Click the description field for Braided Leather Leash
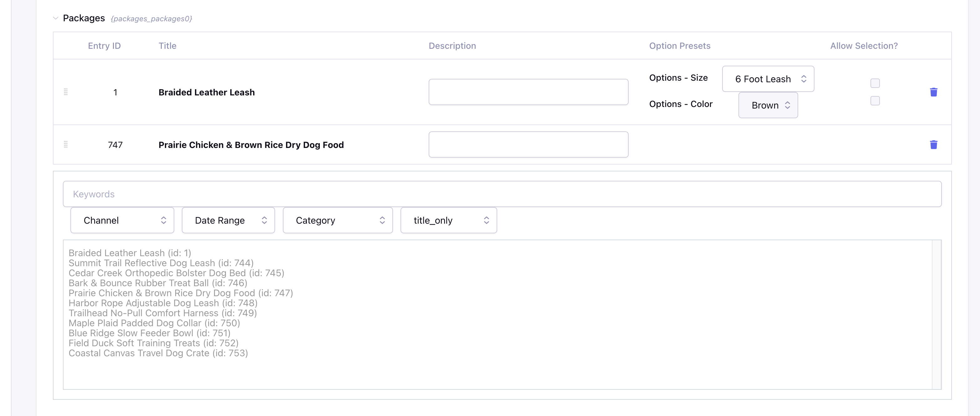The width and height of the screenshot is (980, 416). (528, 92)
